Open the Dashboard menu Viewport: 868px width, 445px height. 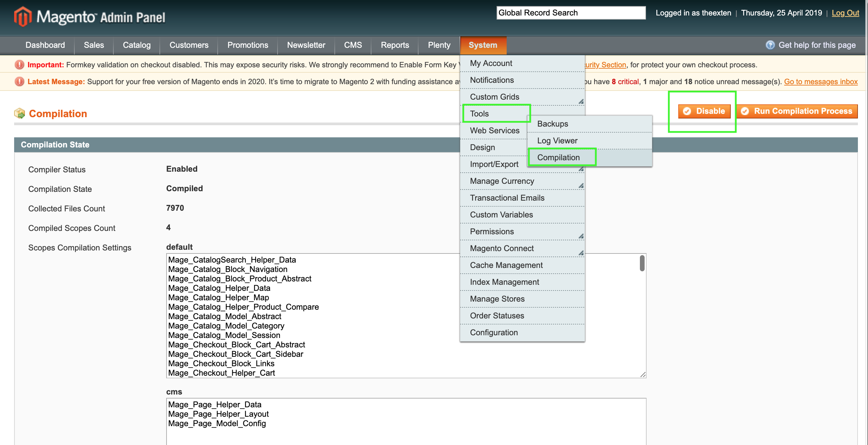pyautogui.click(x=45, y=45)
